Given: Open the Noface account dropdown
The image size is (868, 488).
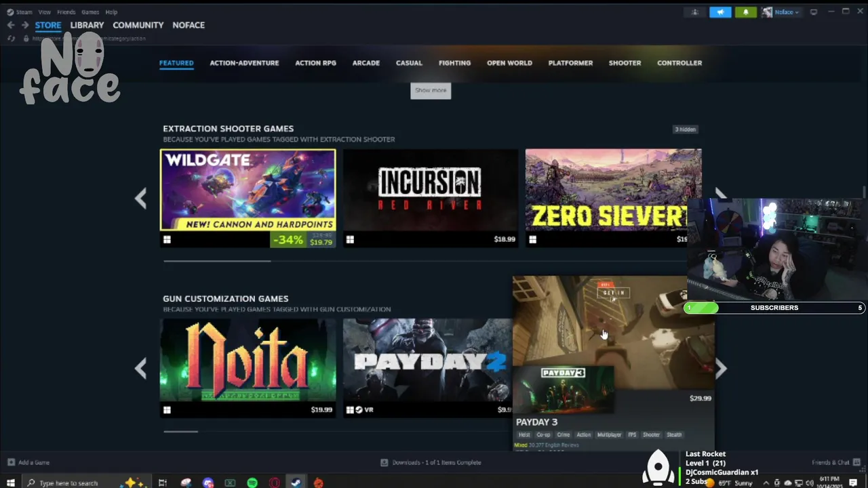Looking at the screenshot, I should click(x=781, y=12).
